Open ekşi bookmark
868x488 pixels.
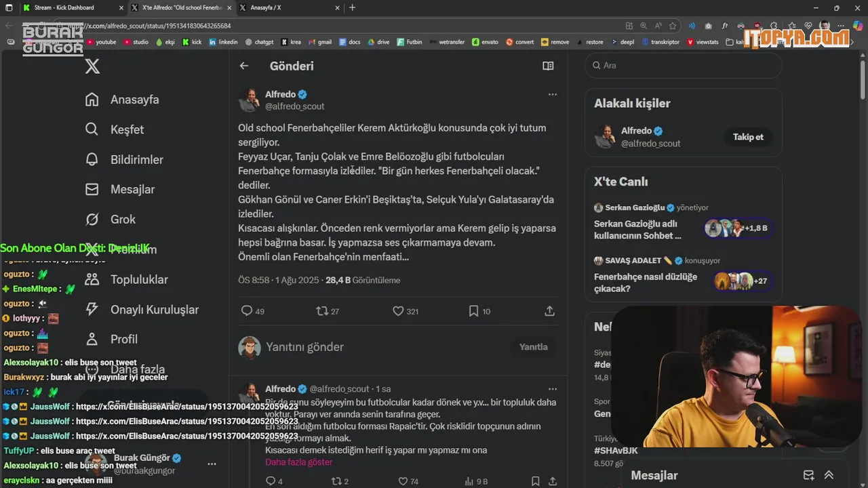click(x=165, y=42)
